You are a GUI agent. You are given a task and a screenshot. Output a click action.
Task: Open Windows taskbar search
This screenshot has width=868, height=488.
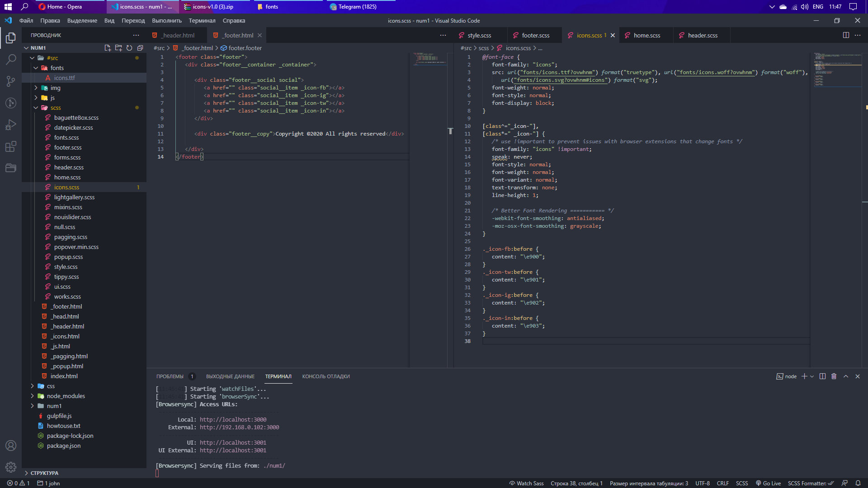(x=25, y=7)
